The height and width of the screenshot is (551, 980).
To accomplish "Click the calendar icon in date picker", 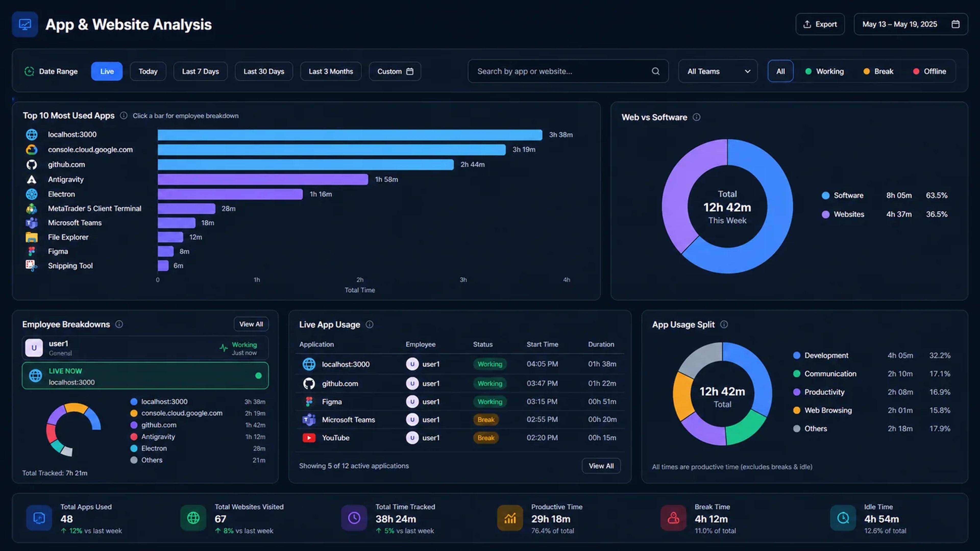I will pos(955,24).
